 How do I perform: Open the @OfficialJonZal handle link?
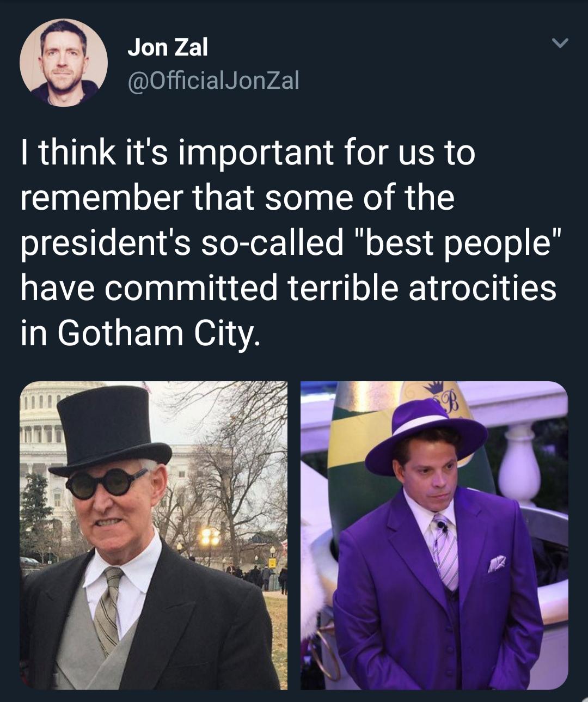tap(213, 81)
